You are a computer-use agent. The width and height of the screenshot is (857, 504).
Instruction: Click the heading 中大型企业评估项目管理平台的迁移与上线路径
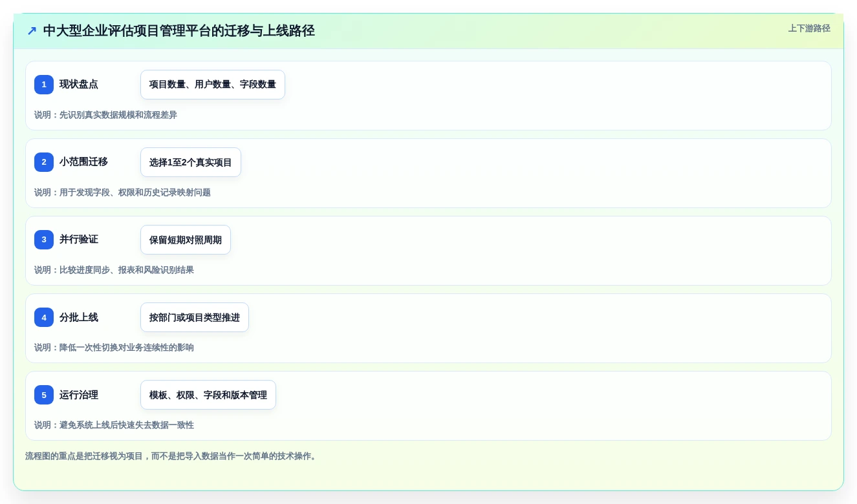pos(179,30)
